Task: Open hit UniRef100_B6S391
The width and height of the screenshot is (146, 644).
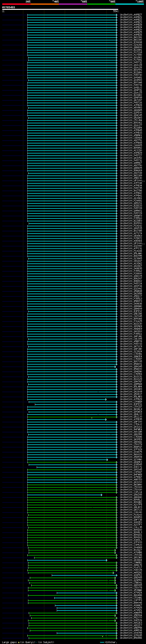Action: (x=131, y=37)
